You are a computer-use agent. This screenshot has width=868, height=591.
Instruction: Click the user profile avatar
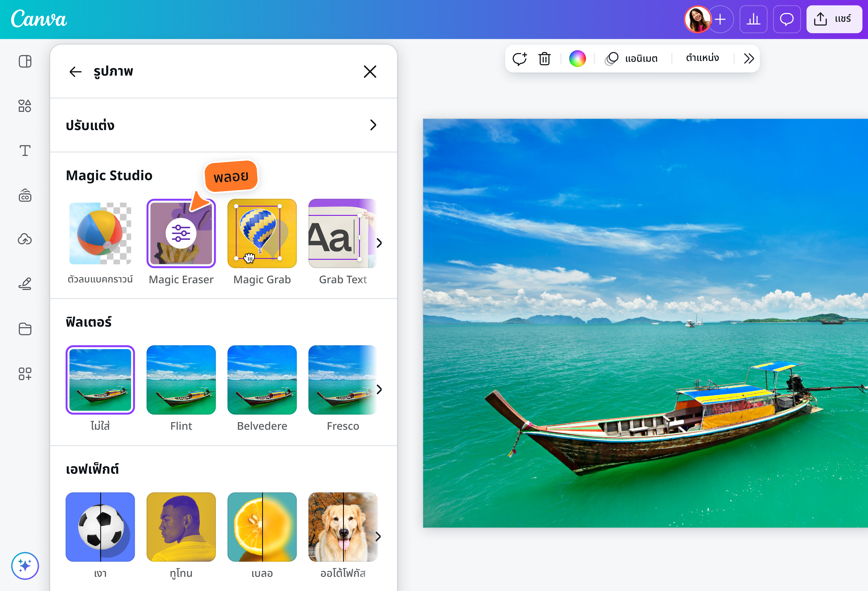(x=697, y=19)
